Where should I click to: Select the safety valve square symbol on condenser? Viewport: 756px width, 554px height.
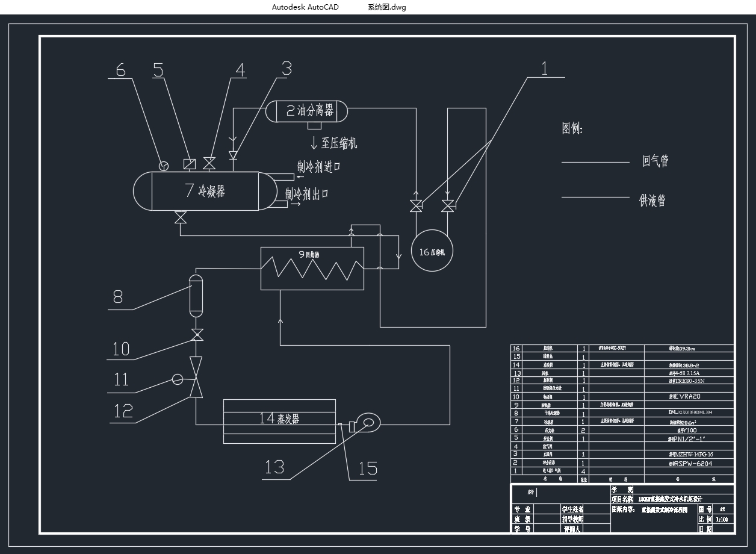(189, 164)
